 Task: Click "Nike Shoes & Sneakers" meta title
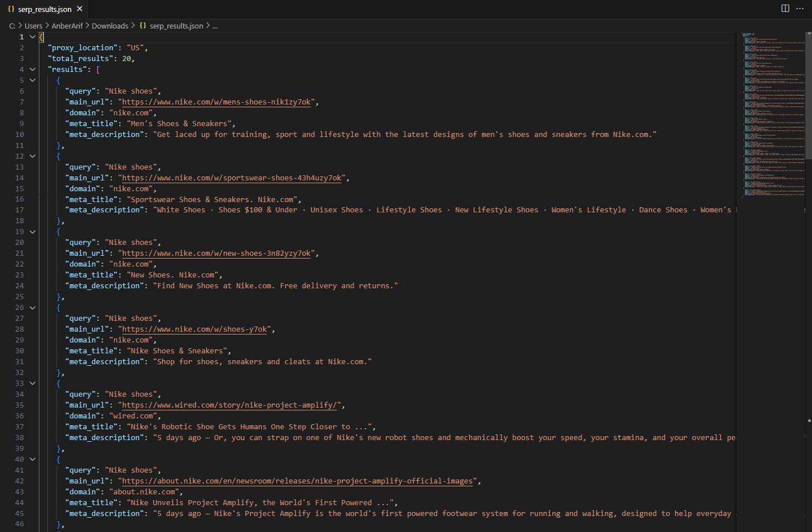pos(176,351)
